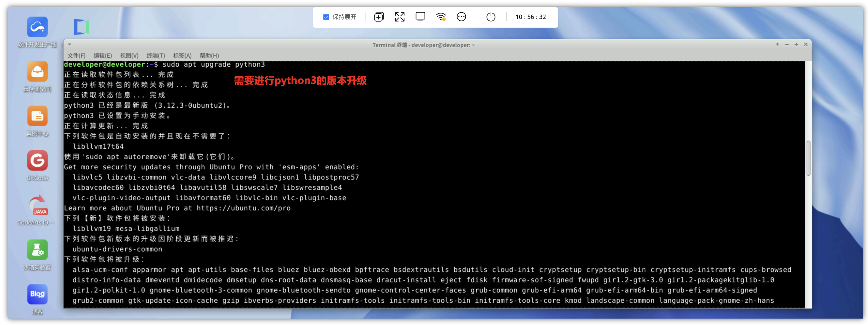Click the add-window plus icon in floating toolbar
Image resolution: width=868 pixels, height=325 pixels.
coord(379,17)
